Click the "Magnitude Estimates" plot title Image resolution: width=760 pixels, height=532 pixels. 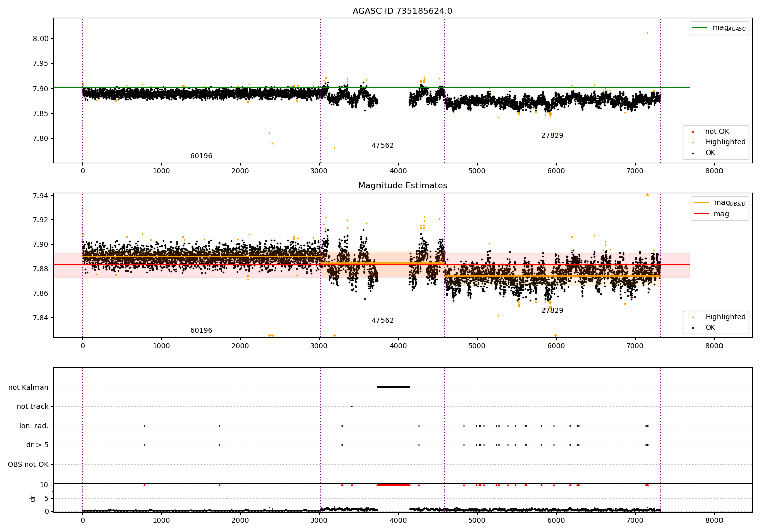402,186
